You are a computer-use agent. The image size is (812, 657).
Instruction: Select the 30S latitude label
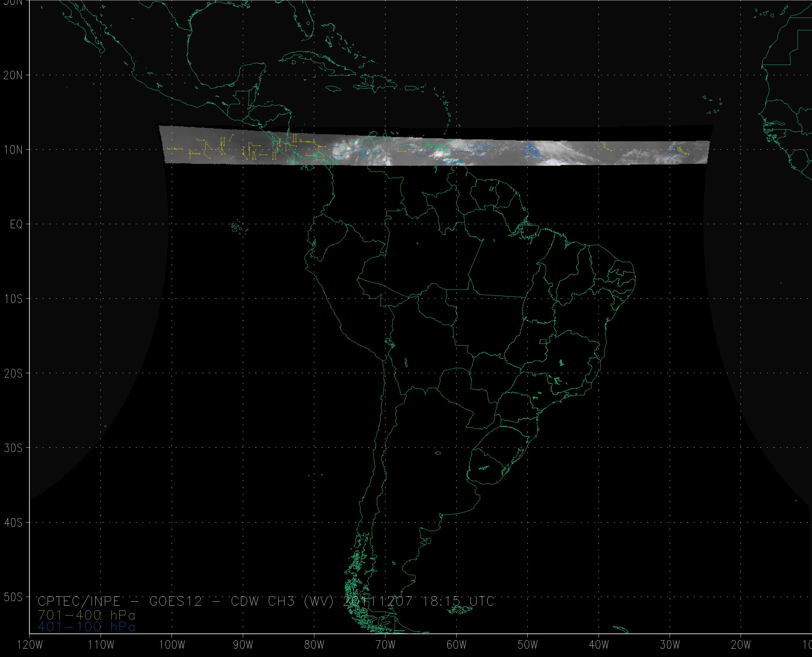tap(13, 448)
